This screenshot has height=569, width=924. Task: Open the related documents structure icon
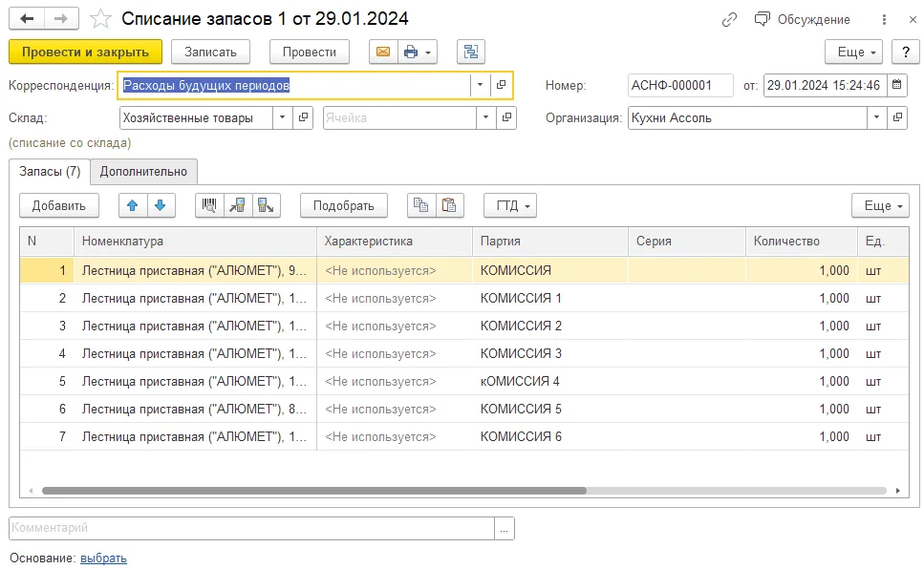click(471, 52)
